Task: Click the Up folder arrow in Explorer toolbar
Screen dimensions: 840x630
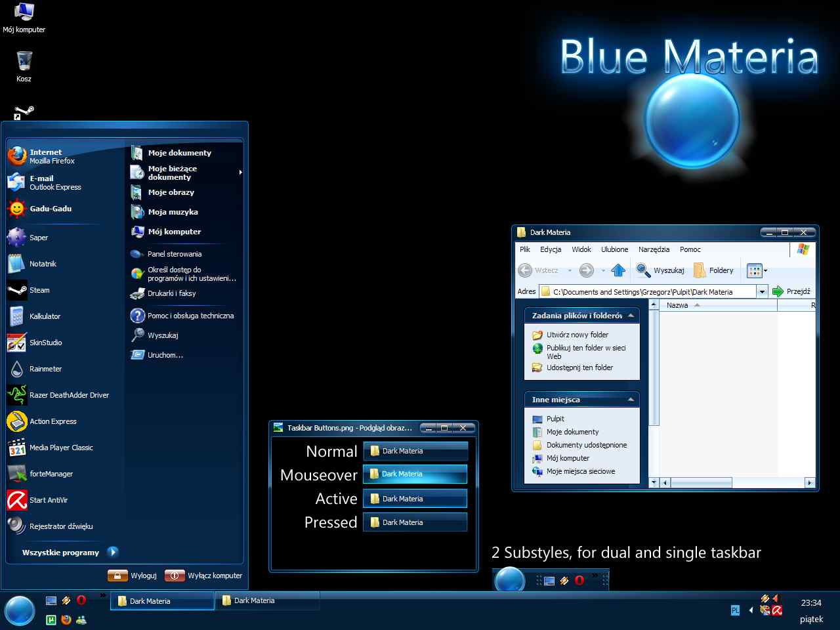Action: tap(618, 270)
